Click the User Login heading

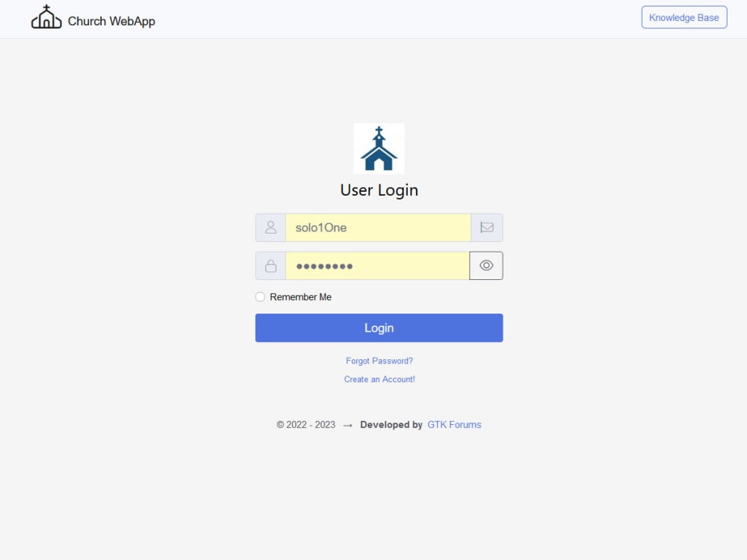(x=379, y=190)
